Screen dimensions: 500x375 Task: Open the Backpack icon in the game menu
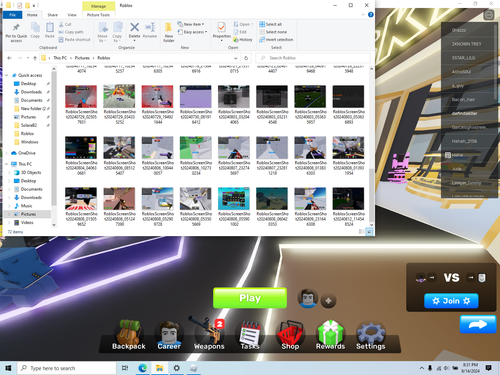[x=129, y=334]
